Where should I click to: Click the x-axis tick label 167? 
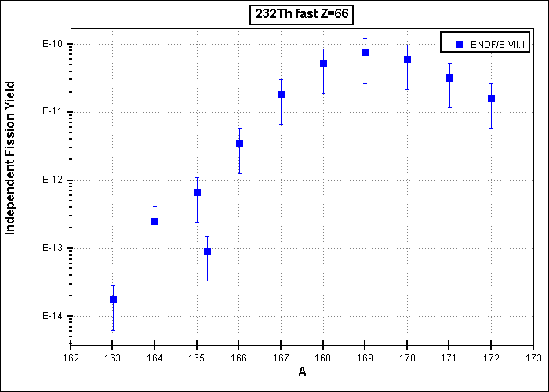(x=281, y=358)
